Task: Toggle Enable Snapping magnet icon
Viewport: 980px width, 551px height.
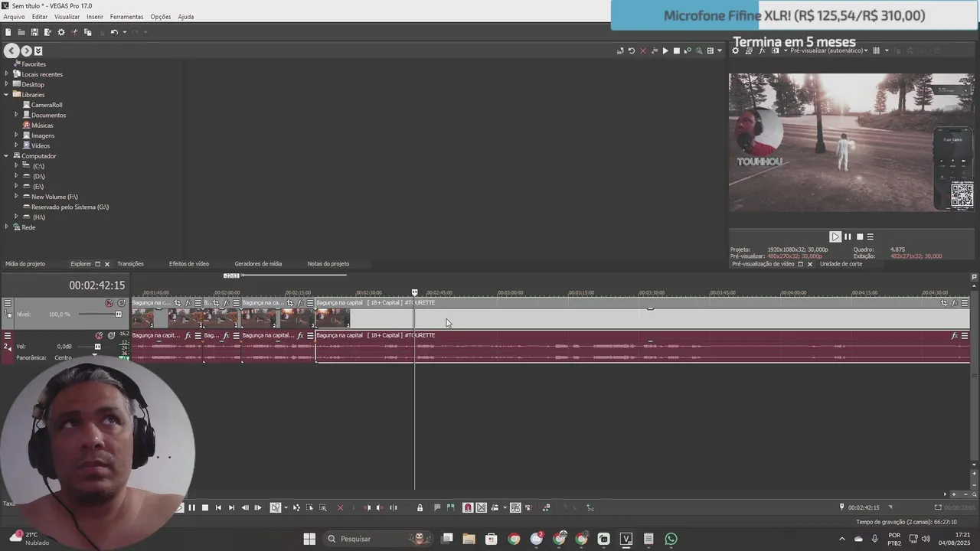Action: [468, 507]
